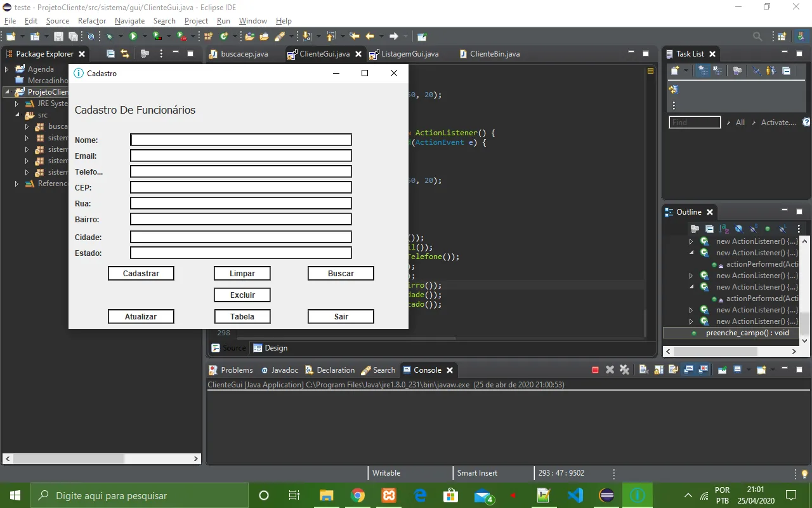Terminate the running app via red stop icon

pyautogui.click(x=595, y=370)
